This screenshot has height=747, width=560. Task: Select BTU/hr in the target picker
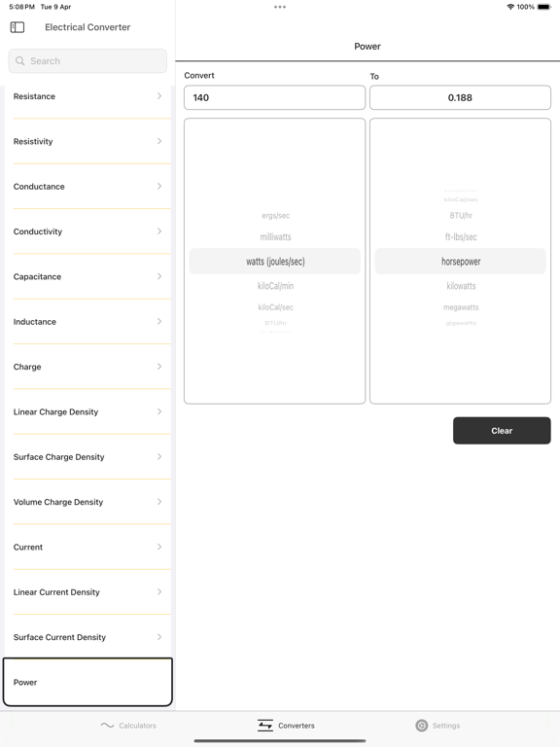click(461, 215)
